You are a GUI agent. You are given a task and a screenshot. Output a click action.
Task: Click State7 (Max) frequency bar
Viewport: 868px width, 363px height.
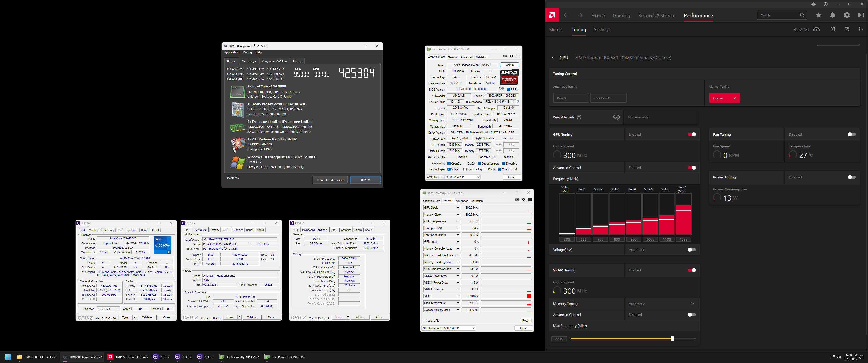pos(683,214)
